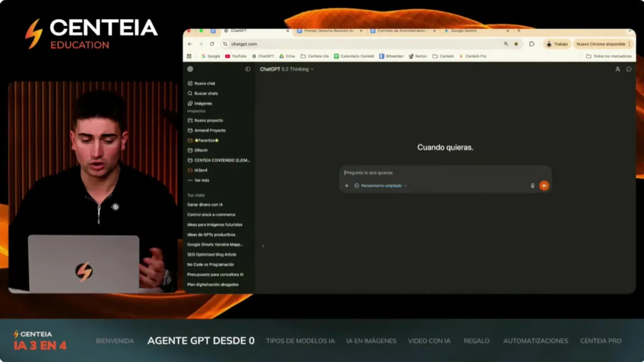Click the plus attach icon in prompt box
The height and width of the screenshot is (362, 644).
[347, 186]
